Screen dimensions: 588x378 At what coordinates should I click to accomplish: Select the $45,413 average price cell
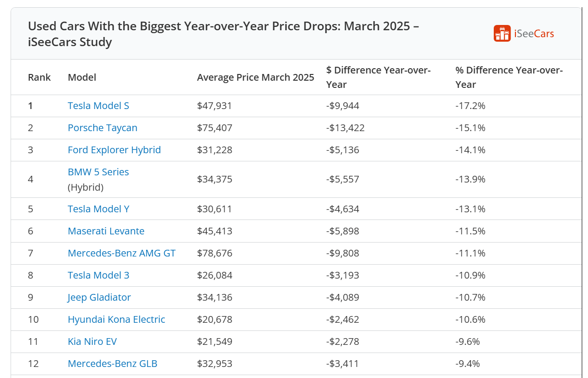pyautogui.click(x=214, y=231)
